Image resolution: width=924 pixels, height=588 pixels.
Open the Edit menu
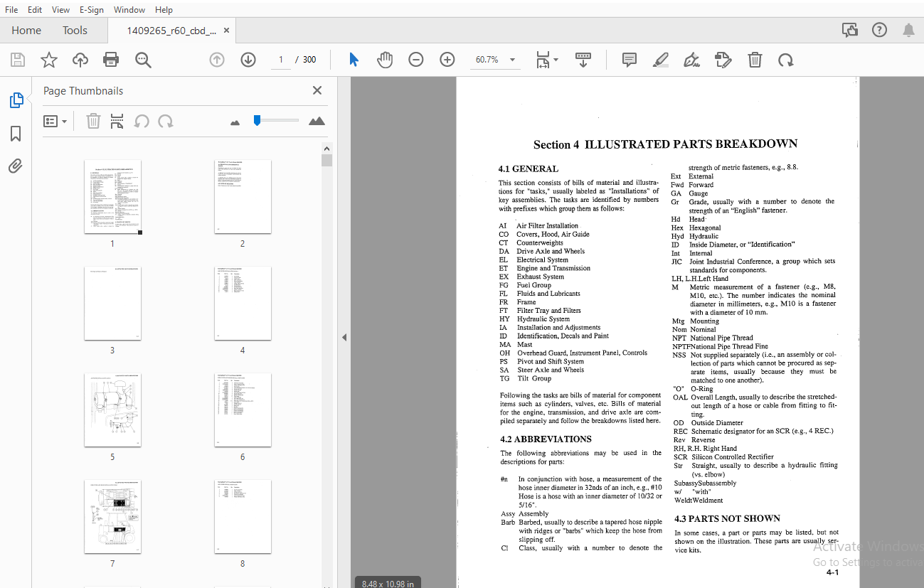click(x=35, y=10)
